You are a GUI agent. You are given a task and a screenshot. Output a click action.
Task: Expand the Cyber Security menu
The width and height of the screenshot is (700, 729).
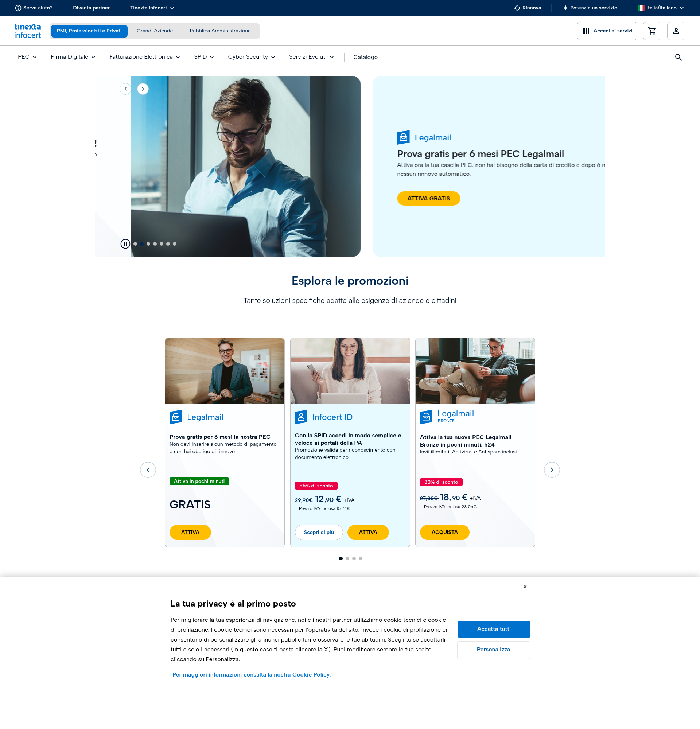pyautogui.click(x=252, y=57)
